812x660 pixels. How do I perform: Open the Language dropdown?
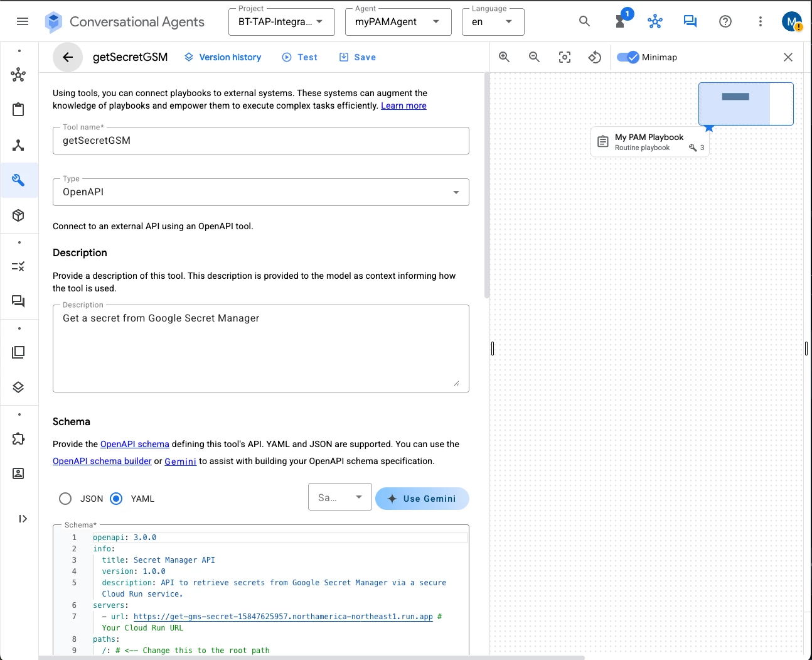pyautogui.click(x=493, y=22)
